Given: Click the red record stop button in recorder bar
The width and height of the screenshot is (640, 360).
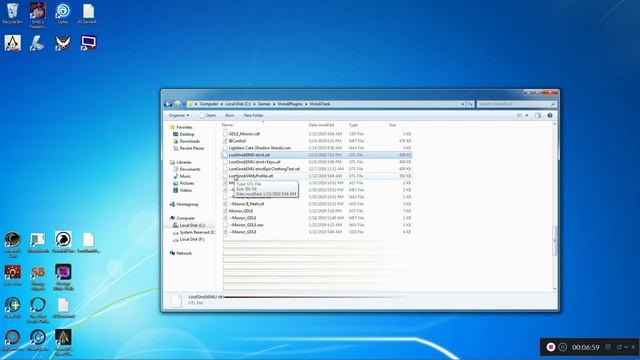Looking at the screenshot, I should [551, 347].
